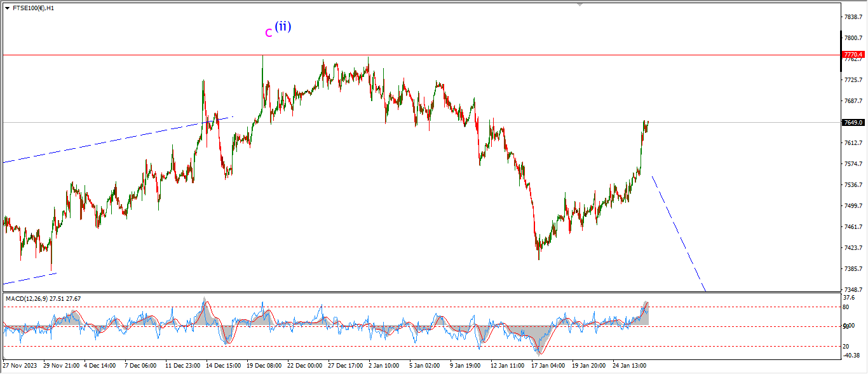Open the FTSE100 chart dropdown arrow
Viewport: 868px width, 374px height.
pyautogui.click(x=7, y=8)
